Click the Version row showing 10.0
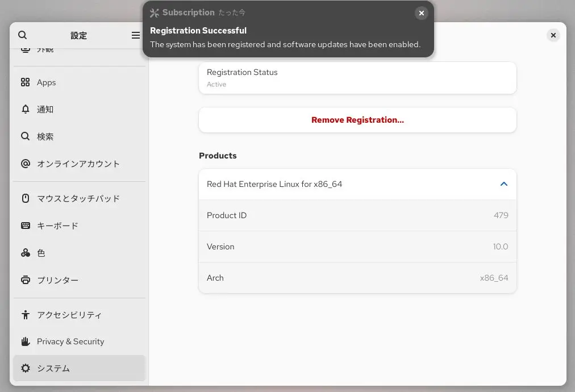Viewport: 575px width, 392px height. coord(357,247)
